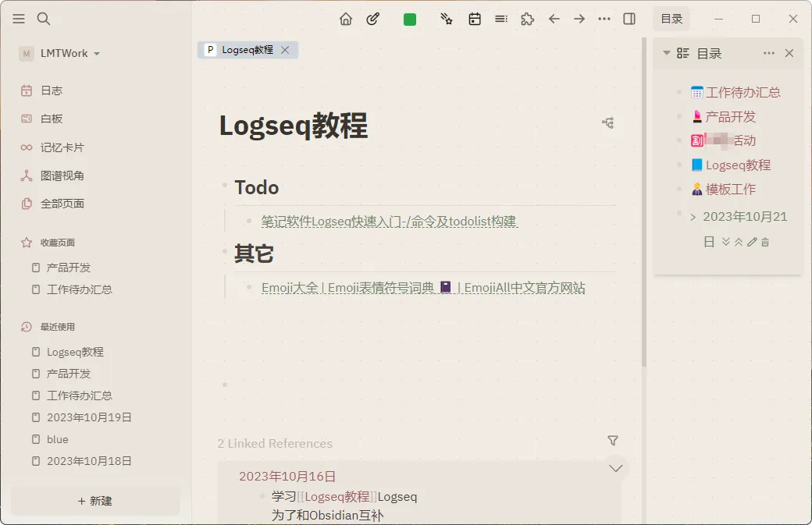
Task: Go to home page via house icon
Action: (345, 20)
